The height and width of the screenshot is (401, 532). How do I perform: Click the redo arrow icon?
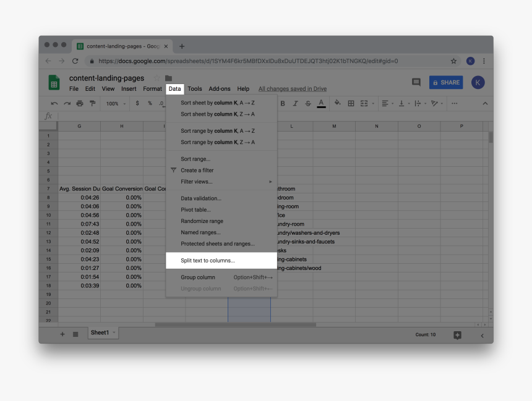(67, 103)
